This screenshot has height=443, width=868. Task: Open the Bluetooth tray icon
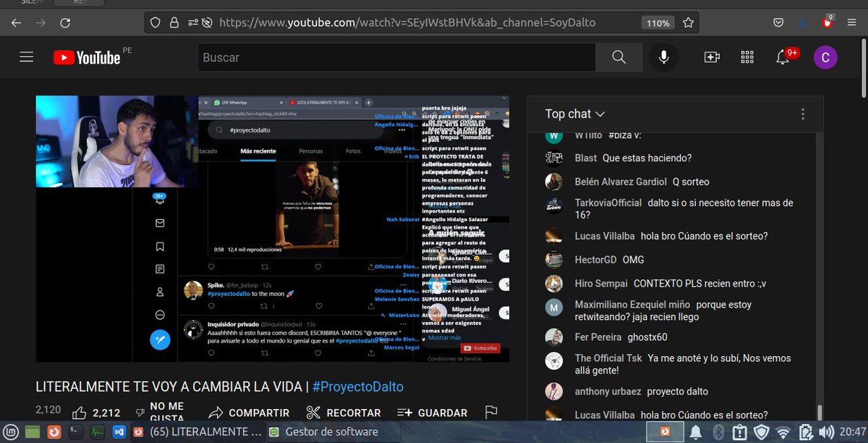718,432
